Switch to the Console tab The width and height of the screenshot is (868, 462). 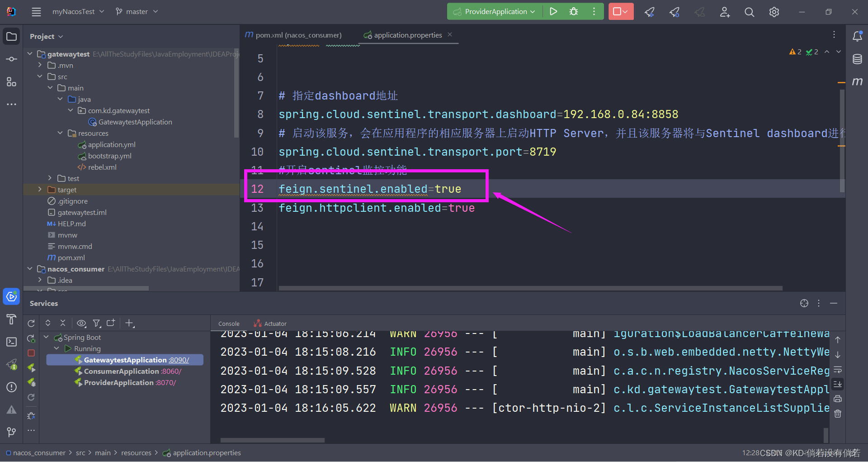(229, 324)
